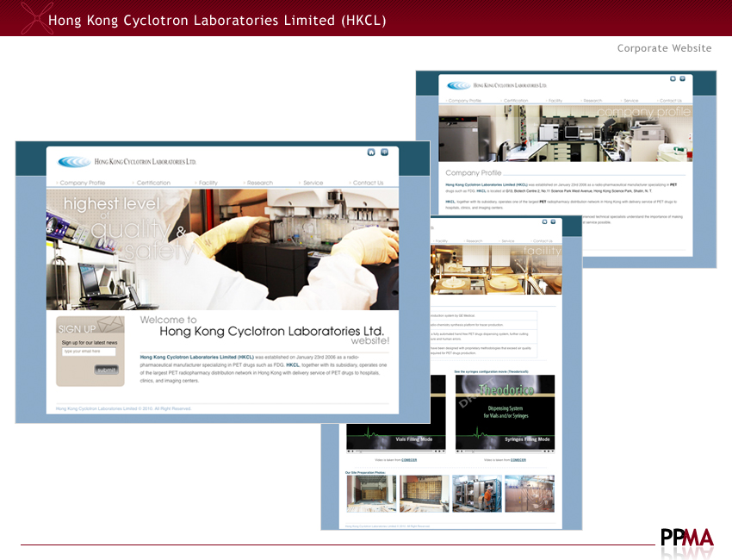Click the home icon on the facility page

(544, 222)
